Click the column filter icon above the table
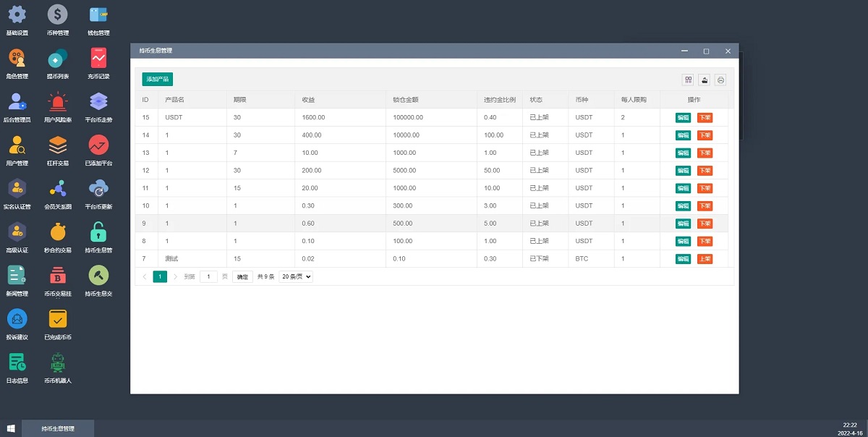The image size is (868, 437). 688,80
